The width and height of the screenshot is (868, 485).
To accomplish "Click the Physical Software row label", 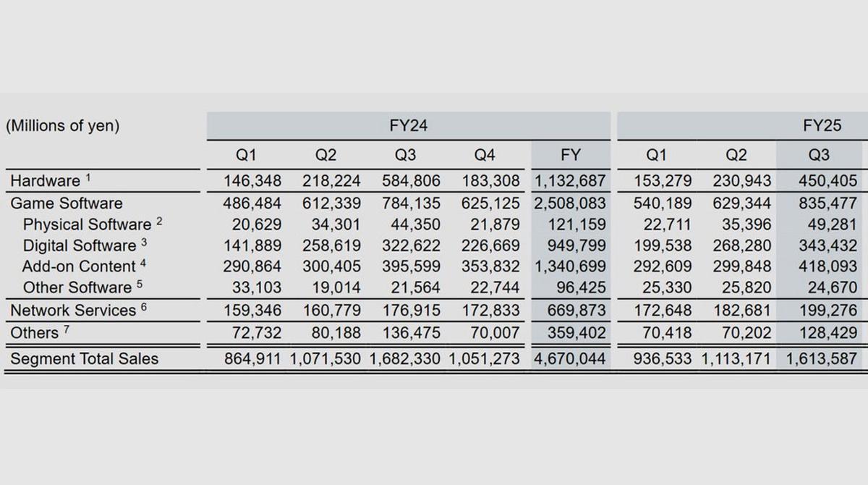I will click(88, 224).
